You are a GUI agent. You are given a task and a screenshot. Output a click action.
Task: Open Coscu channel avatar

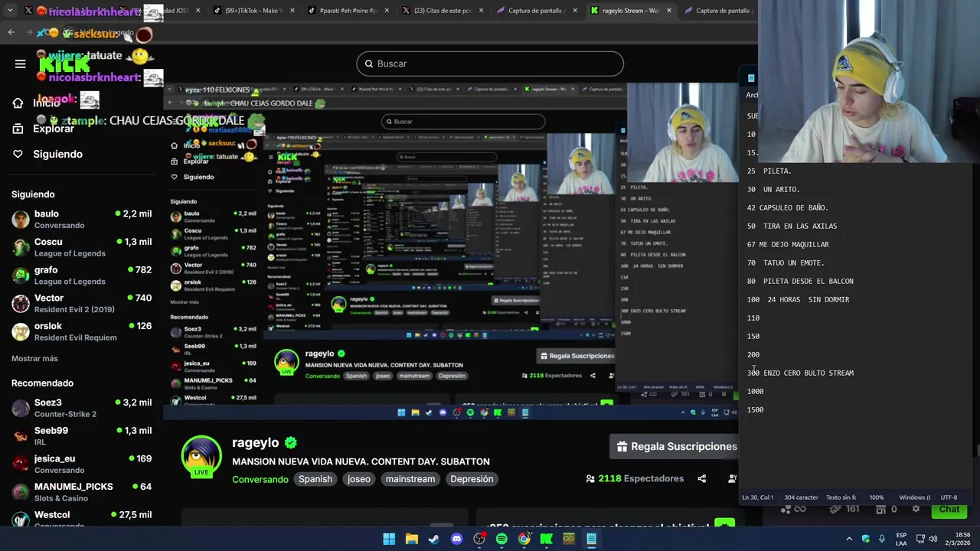point(21,247)
